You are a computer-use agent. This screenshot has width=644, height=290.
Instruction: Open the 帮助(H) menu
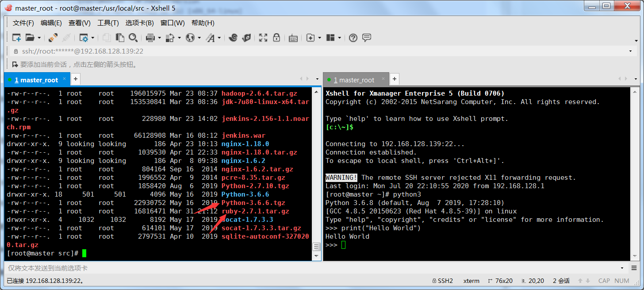(x=203, y=23)
